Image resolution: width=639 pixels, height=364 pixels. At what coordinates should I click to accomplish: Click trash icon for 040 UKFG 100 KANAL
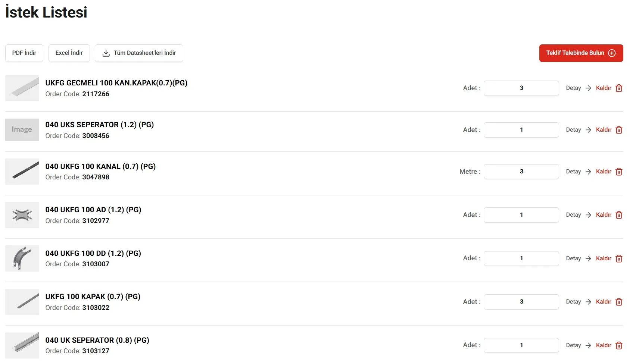pyautogui.click(x=619, y=172)
